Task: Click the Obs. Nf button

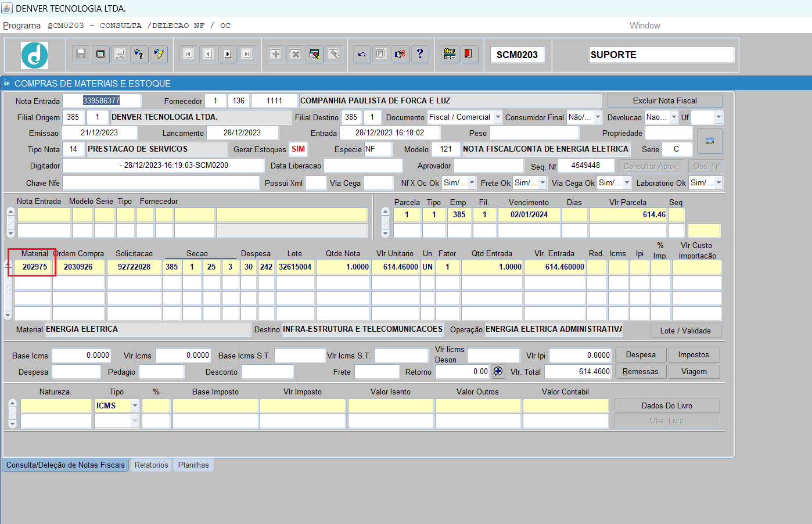Action: [x=706, y=166]
